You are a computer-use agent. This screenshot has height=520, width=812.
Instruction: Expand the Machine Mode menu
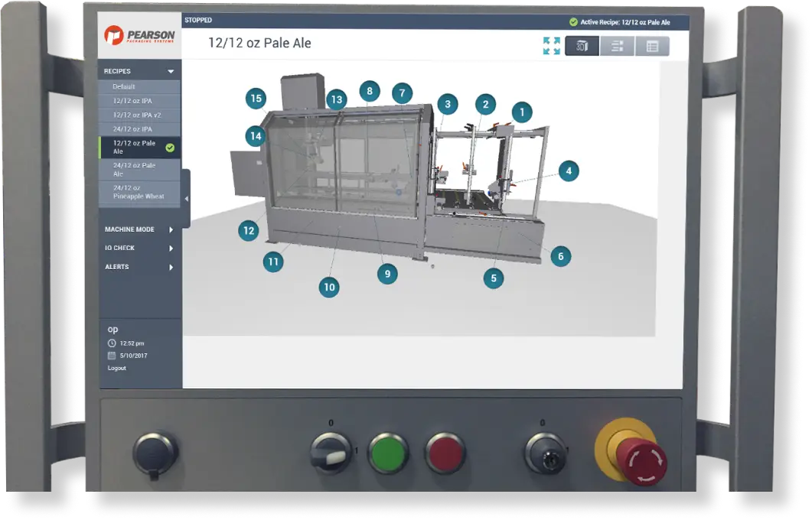click(139, 229)
